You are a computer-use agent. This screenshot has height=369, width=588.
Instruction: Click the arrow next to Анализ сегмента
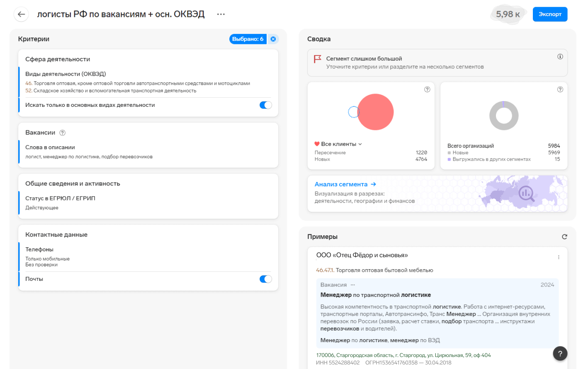point(373,184)
